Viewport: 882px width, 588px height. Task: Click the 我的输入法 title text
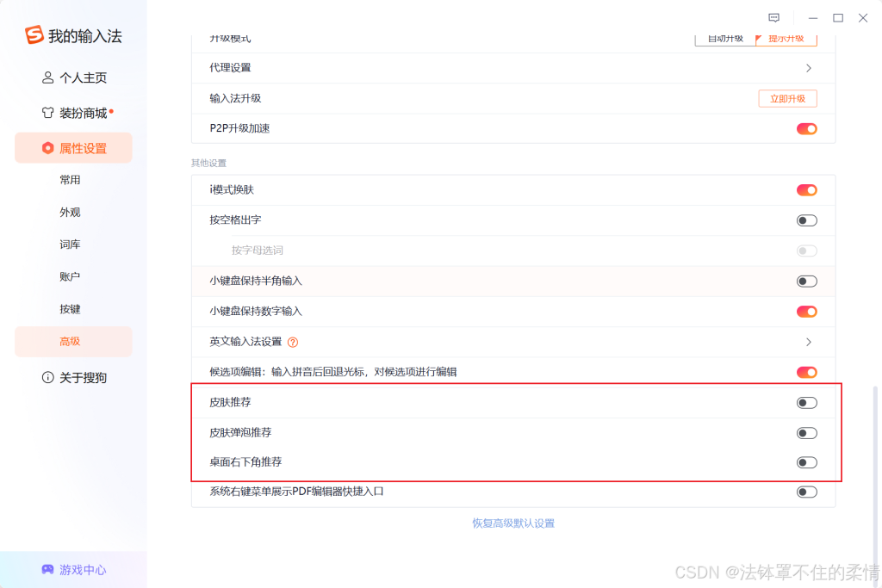85,36
